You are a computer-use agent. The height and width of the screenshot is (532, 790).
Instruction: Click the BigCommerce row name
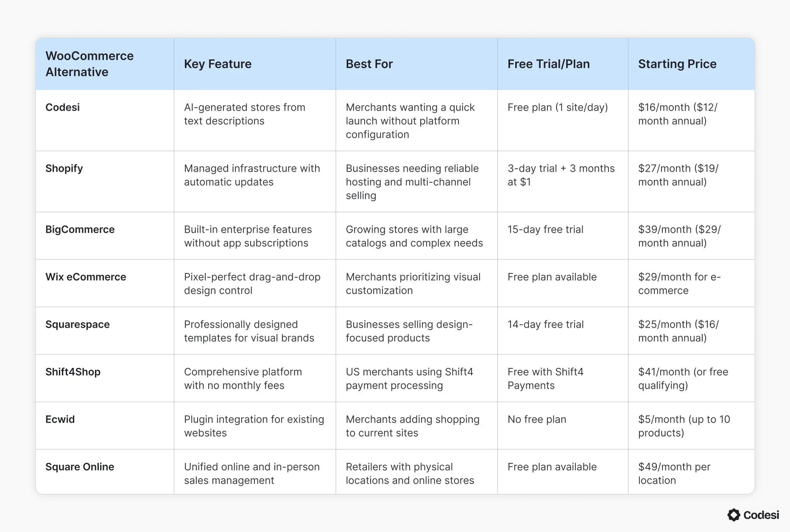point(80,229)
